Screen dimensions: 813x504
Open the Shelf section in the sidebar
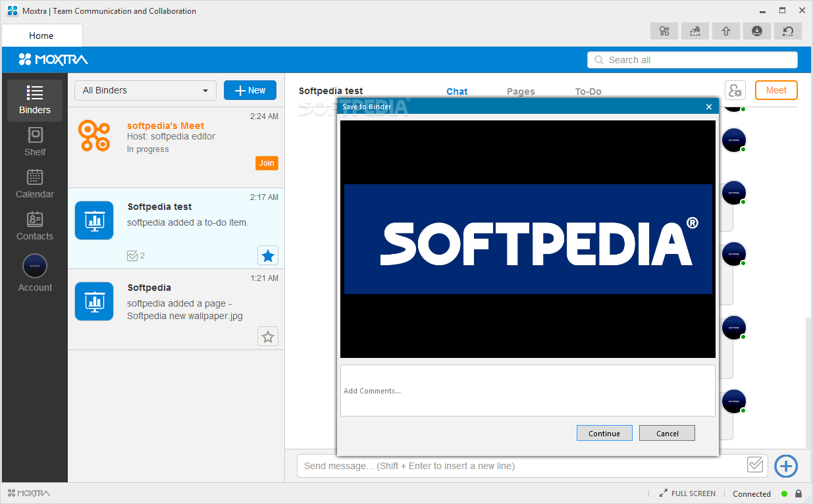[35, 142]
